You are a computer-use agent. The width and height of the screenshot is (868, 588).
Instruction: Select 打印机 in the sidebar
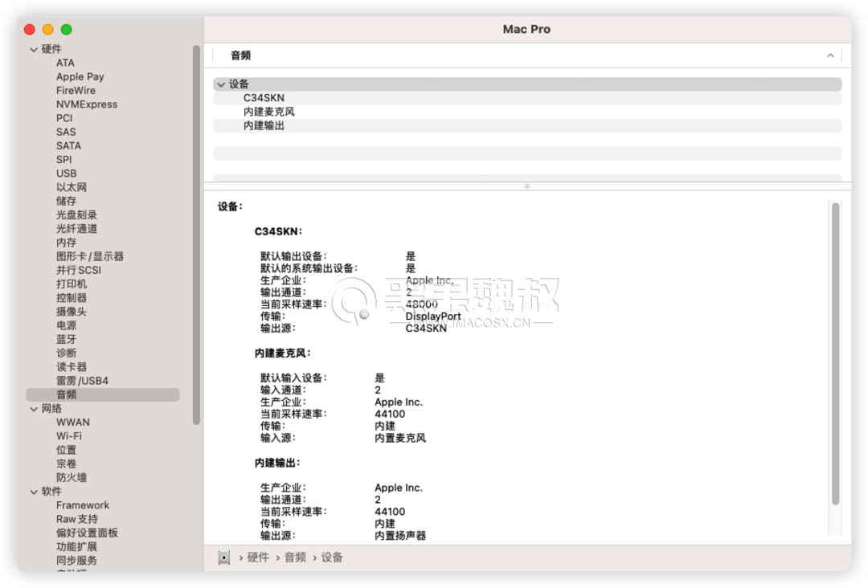pos(72,284)
